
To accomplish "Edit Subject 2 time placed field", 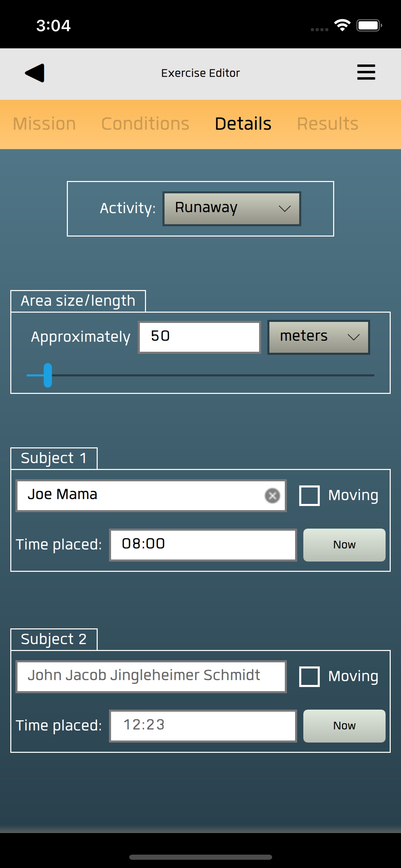I will (203, 726).
